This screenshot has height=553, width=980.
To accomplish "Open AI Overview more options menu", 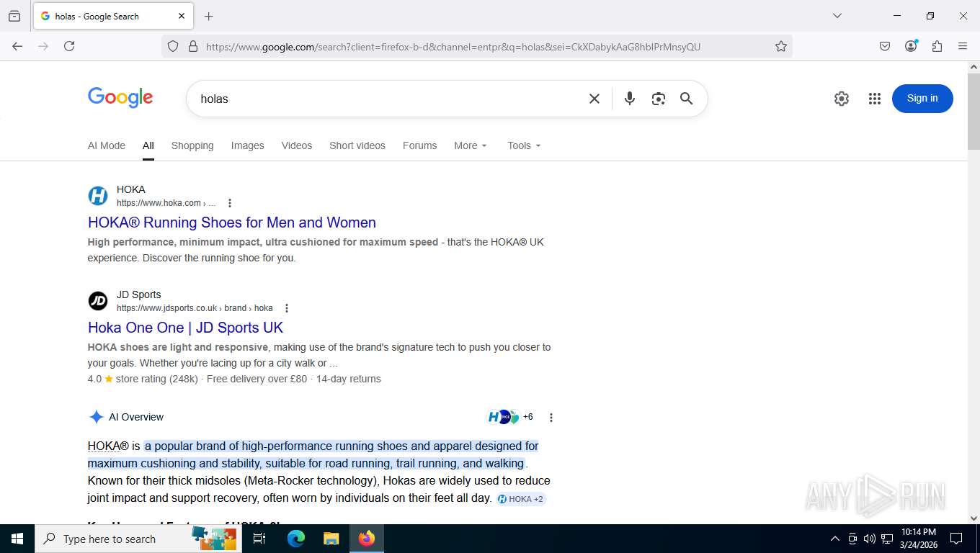I will pyautogui.click(x=551, y=418).
